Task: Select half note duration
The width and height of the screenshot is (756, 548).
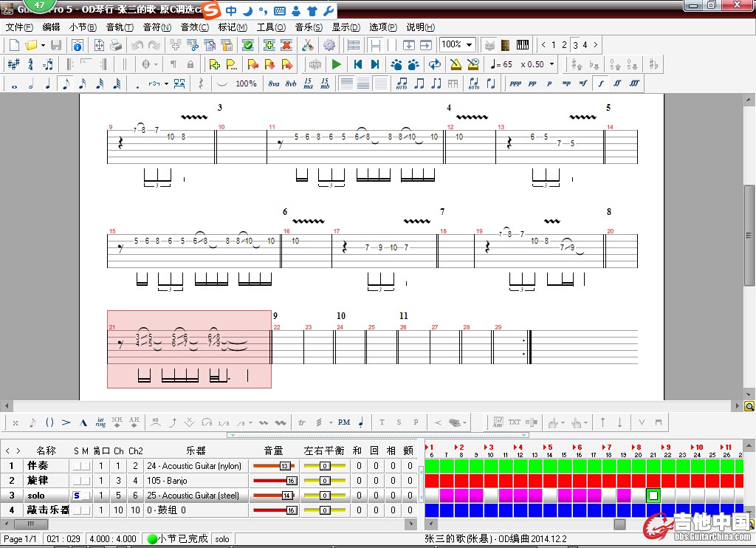Action: [x=31, y=84]
